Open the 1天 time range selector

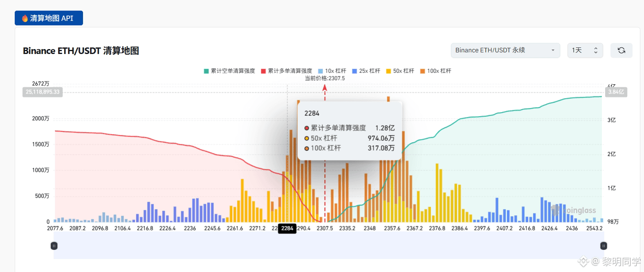[x=585, y=50]
